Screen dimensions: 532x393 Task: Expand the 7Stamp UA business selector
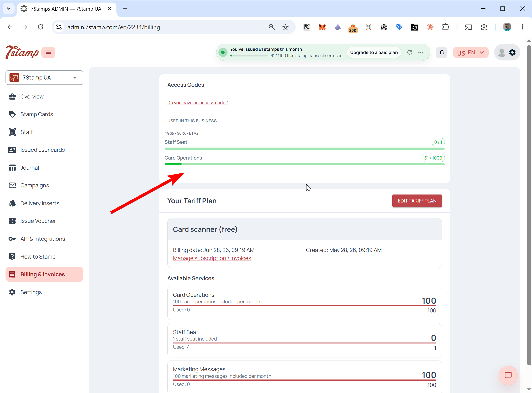point(44,78)
